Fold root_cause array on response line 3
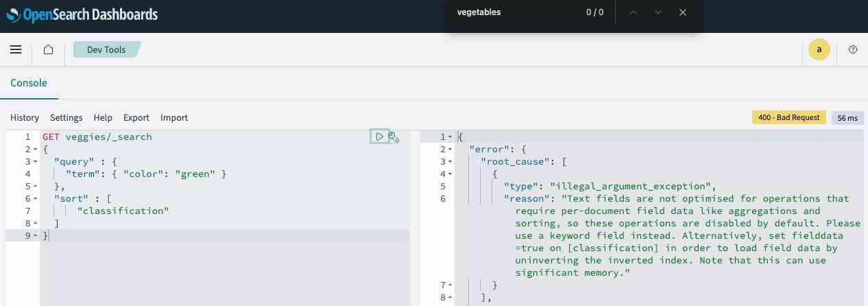The image size is (868, 306). 450,162
